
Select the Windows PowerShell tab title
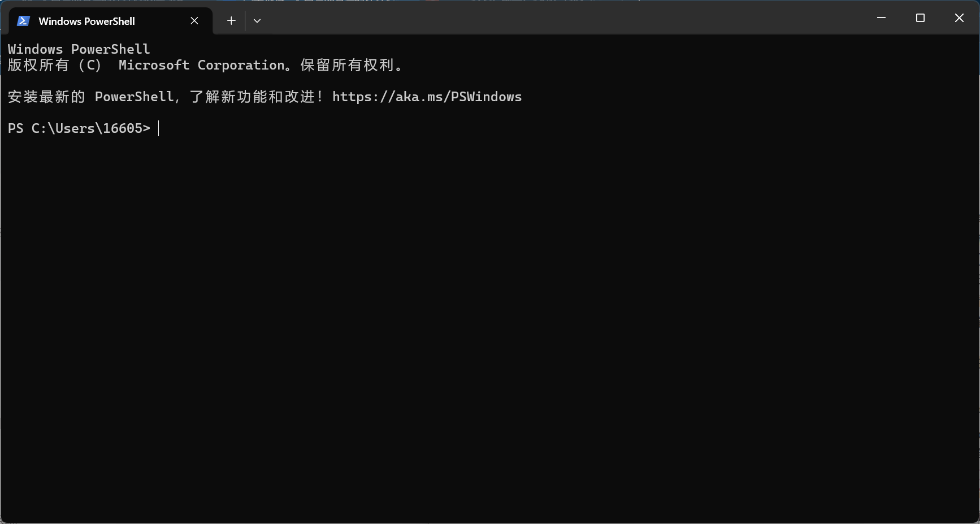pyautogui.click(x=87, y=21)
